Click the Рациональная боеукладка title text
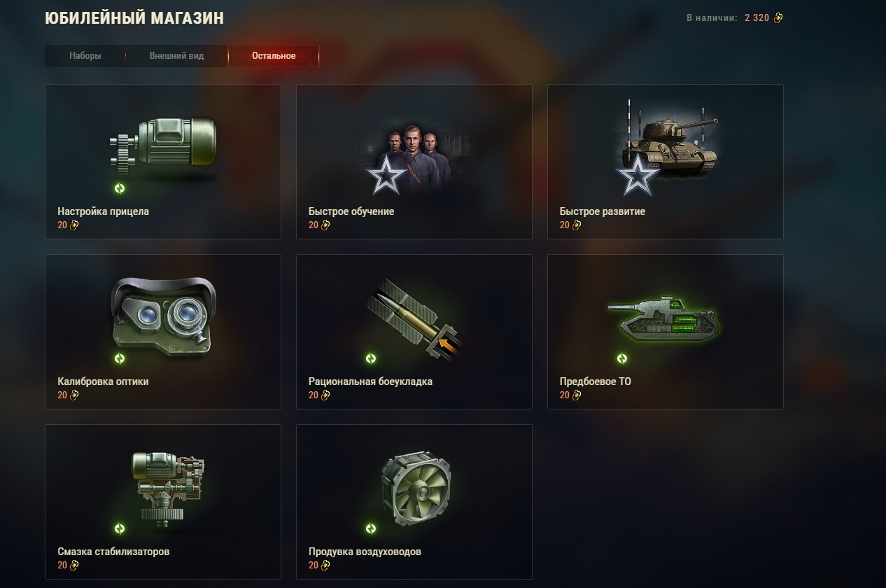Screen dimensions: 886x588 (370, 381)
